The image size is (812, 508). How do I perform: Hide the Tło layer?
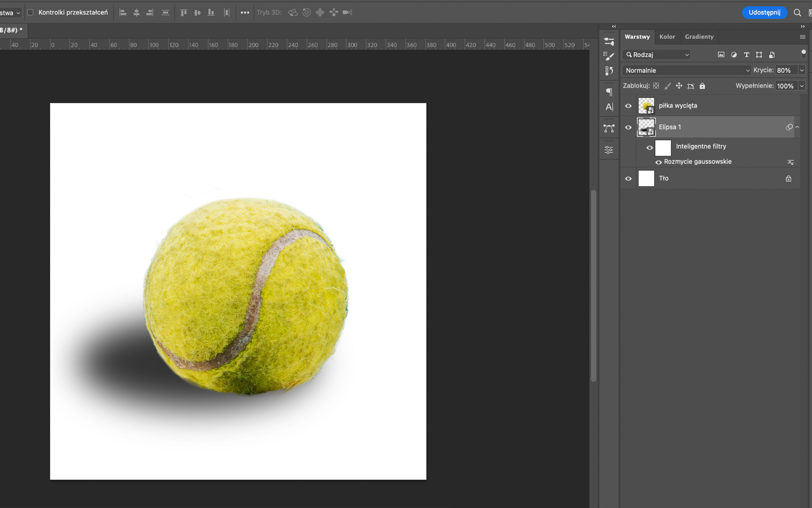pyautogui.click(x=628, y=179)
